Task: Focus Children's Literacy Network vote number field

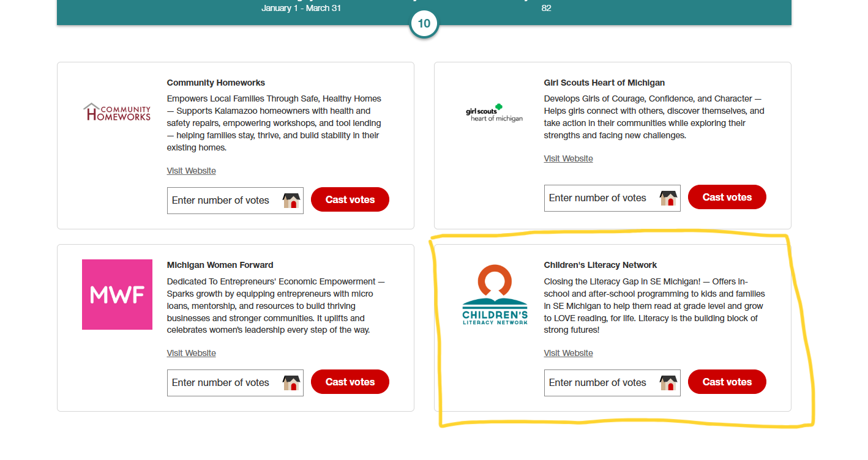Action: (612, 383)
